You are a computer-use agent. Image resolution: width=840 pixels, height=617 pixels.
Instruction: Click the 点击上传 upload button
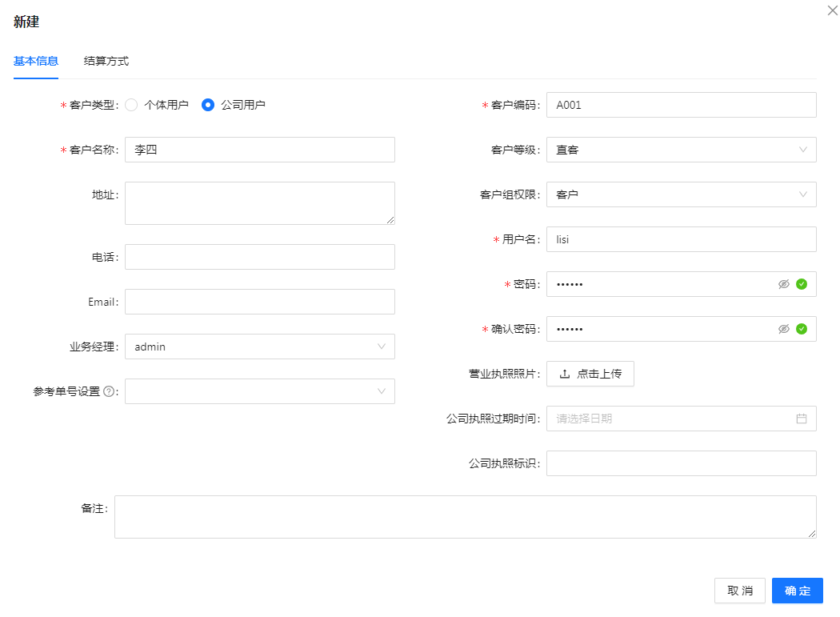tap(590, 374)
